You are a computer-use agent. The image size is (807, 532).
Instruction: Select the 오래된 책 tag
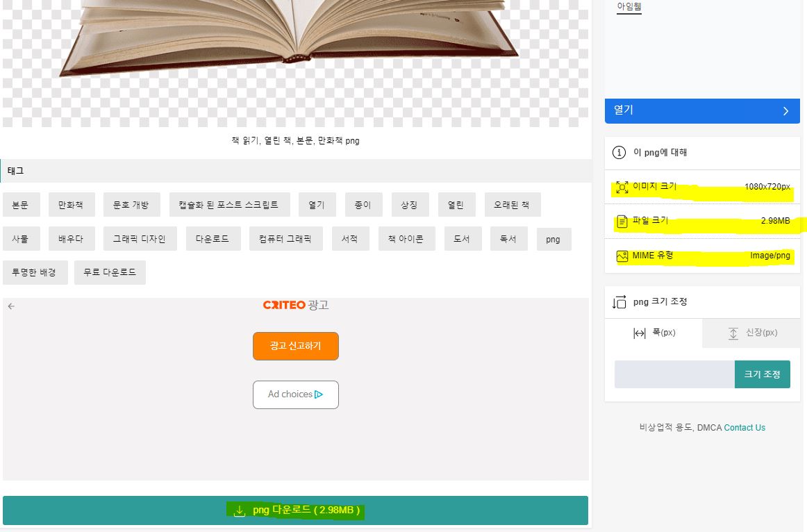(512, 205)
